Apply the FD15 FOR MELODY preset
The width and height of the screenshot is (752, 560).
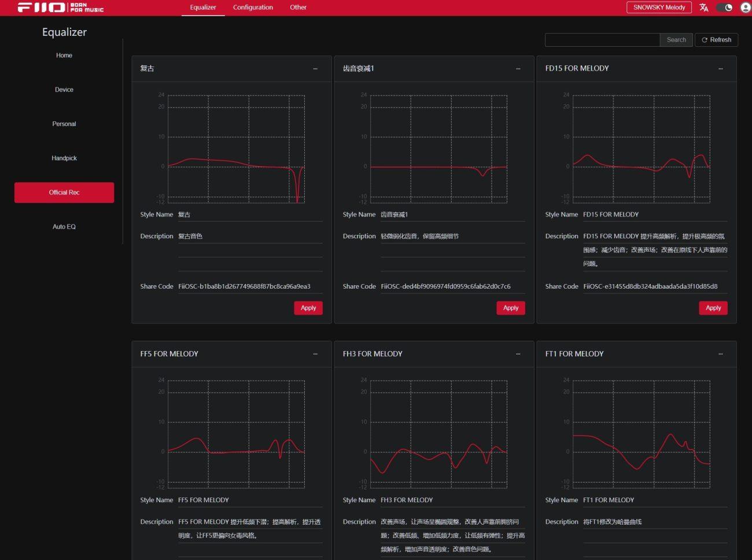pyautogui.click(x=713, y=308)
